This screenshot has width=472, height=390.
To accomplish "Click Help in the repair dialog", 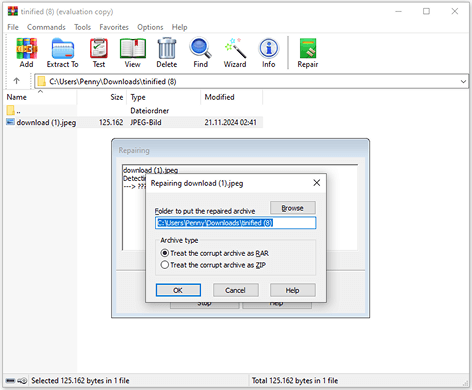I will coord(293,290).
